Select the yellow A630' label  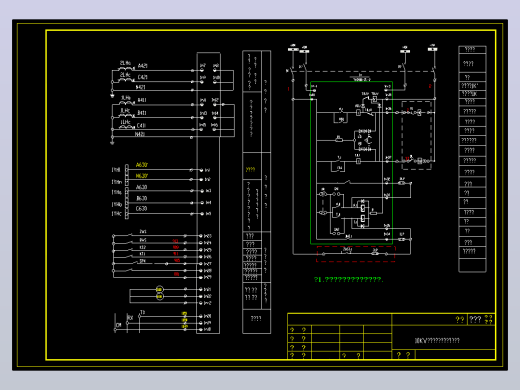pos(142,165)
